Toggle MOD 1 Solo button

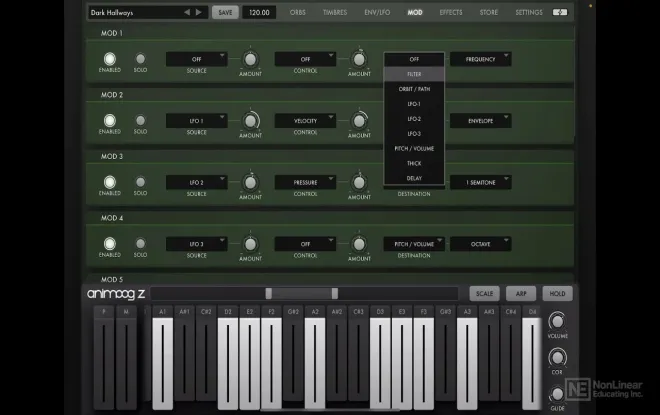point(140,59)
